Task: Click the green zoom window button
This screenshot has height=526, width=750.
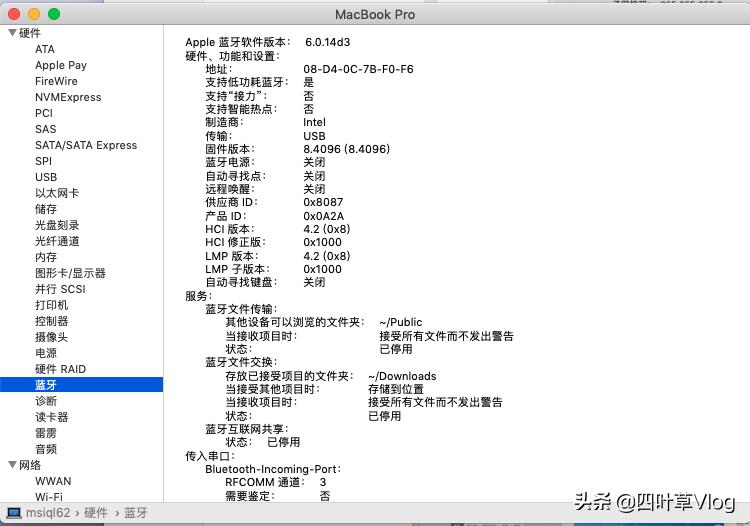Action: tap(54, 14)
